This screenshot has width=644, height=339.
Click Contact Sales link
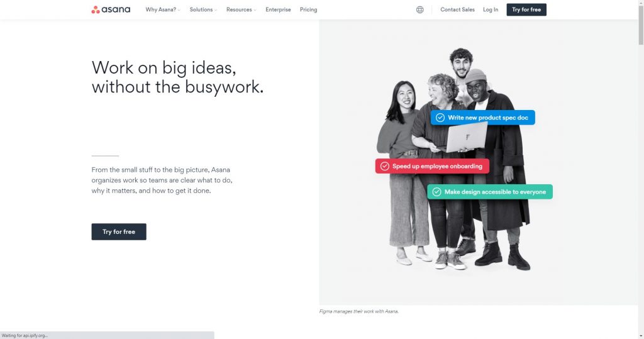(x=457, y=9)
